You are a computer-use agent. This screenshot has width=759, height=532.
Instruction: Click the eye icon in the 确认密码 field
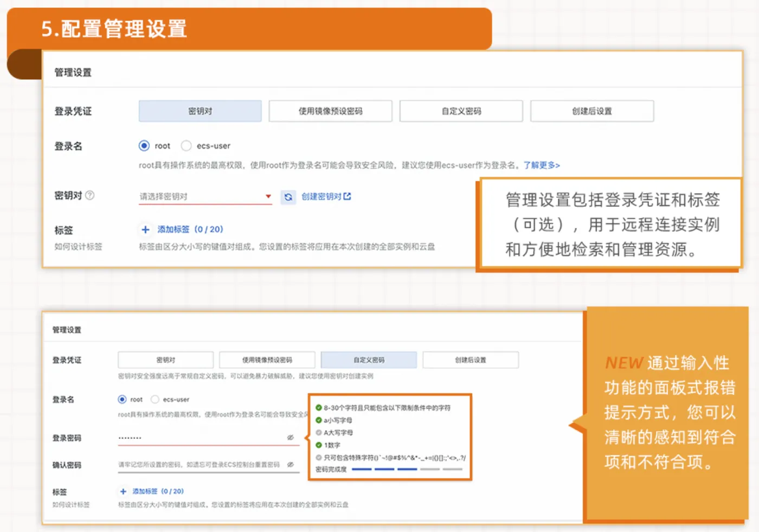pyautogui.click(x=291, y=464)
